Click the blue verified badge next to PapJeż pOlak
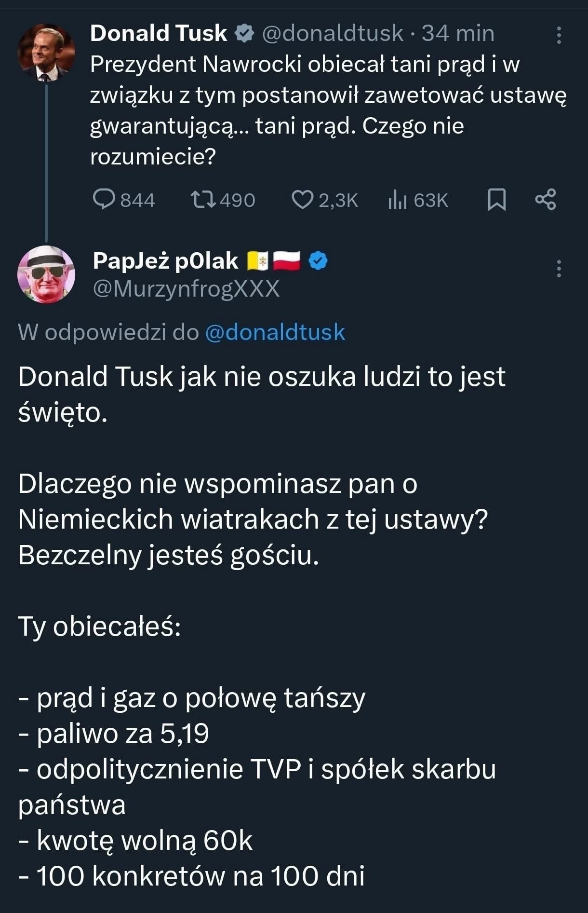588x913 pixels. point(318,261)
